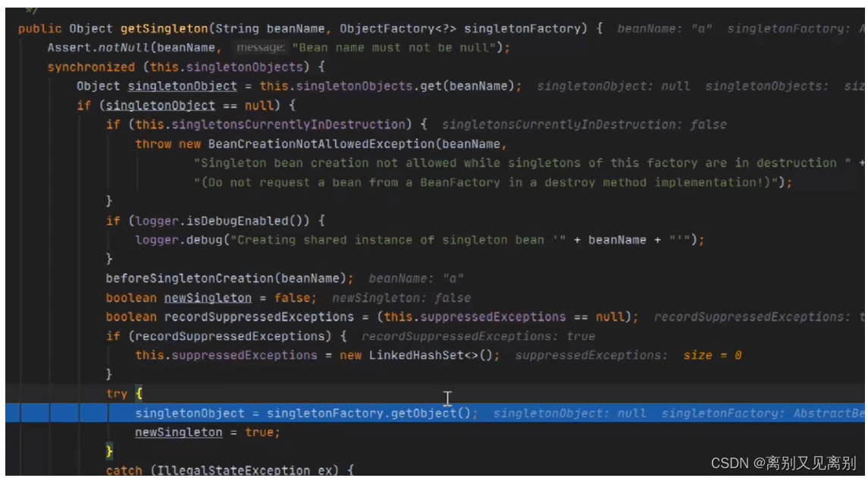Click singletonFactory.getObject() on highlighted line
This screenshot has height=478, width=868.
tap(368, 414)
